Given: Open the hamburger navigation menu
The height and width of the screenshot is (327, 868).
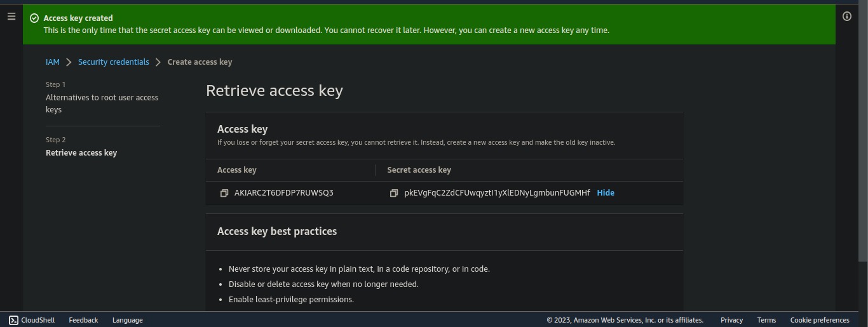Looking at the screenshot, I should 11,17.
